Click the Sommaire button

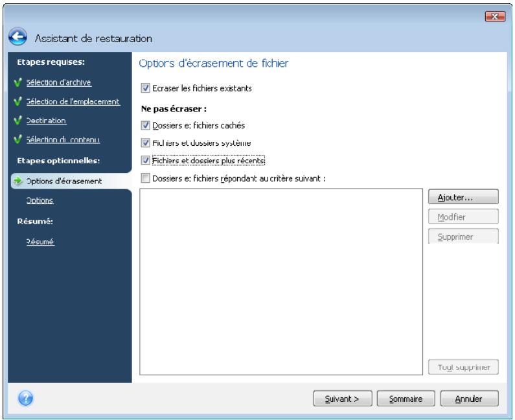click(x=406, y=399)
